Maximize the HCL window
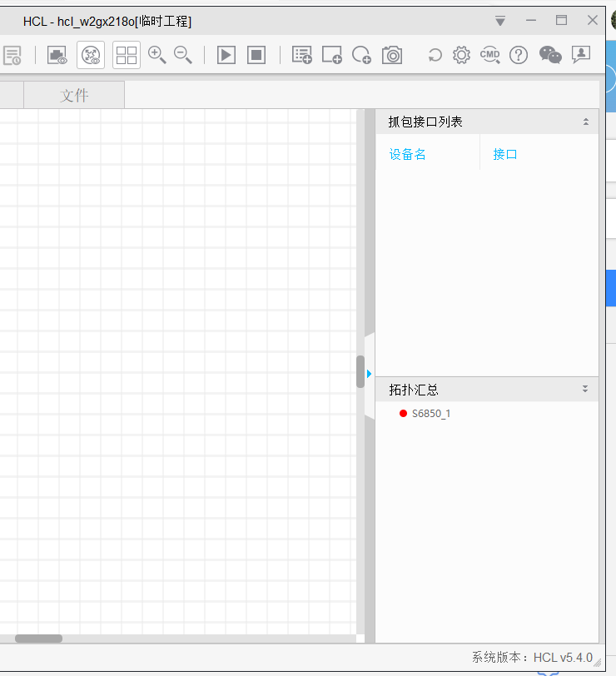This screenshot has width=616, height=676. point(561,20)
